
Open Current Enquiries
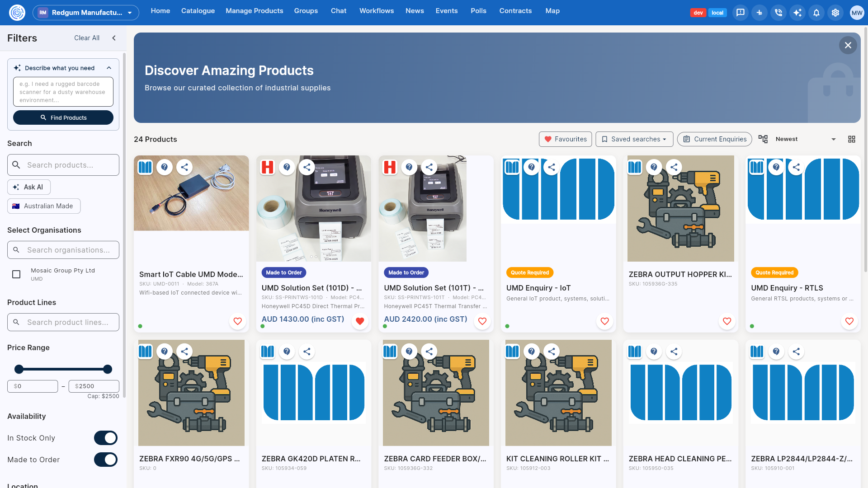714,139
